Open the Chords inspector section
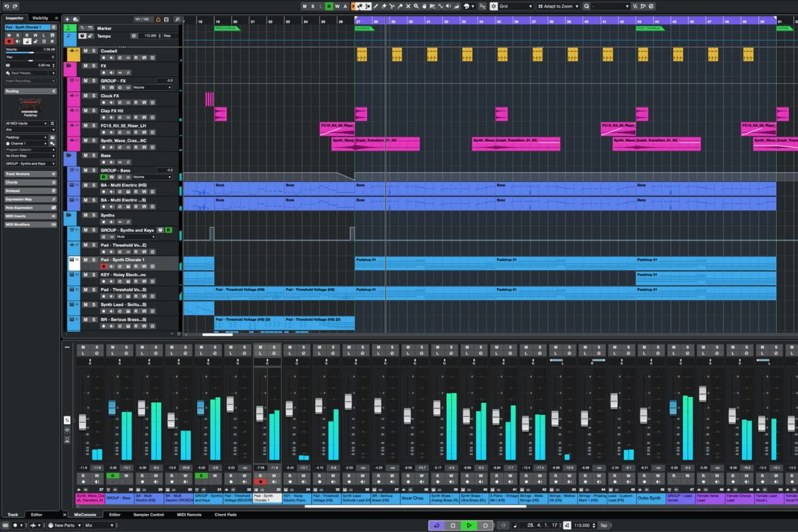 pyautogui.click(x=31, y=182)
